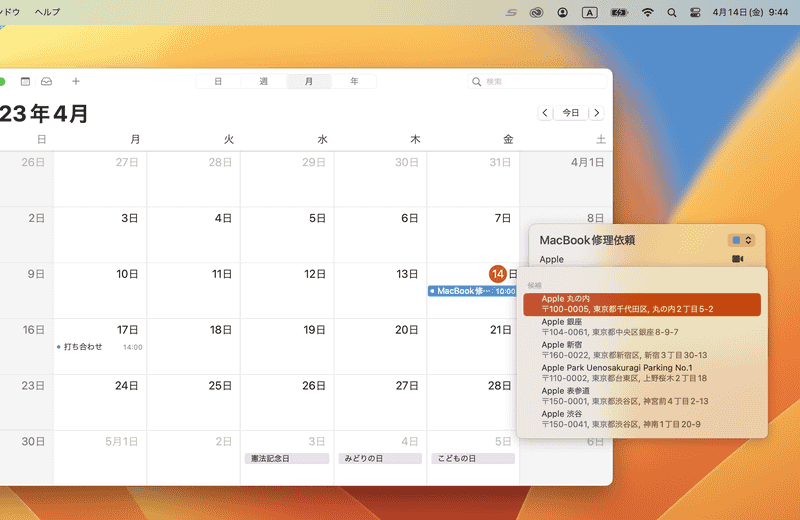Click the こどもの日 holiday event

[x=473, y=458]
